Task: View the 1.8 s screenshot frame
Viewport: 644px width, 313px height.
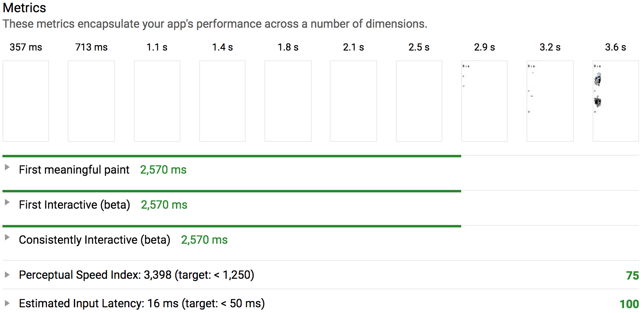Action: point(288,101)
